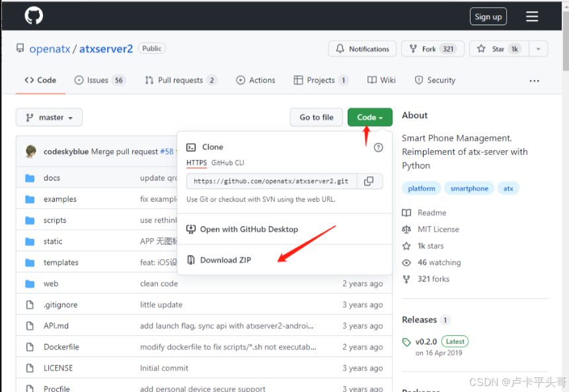The width and height of the screenshot is (569, 392).
Task: Click the atx topic tag
Action: click(508, 188)
